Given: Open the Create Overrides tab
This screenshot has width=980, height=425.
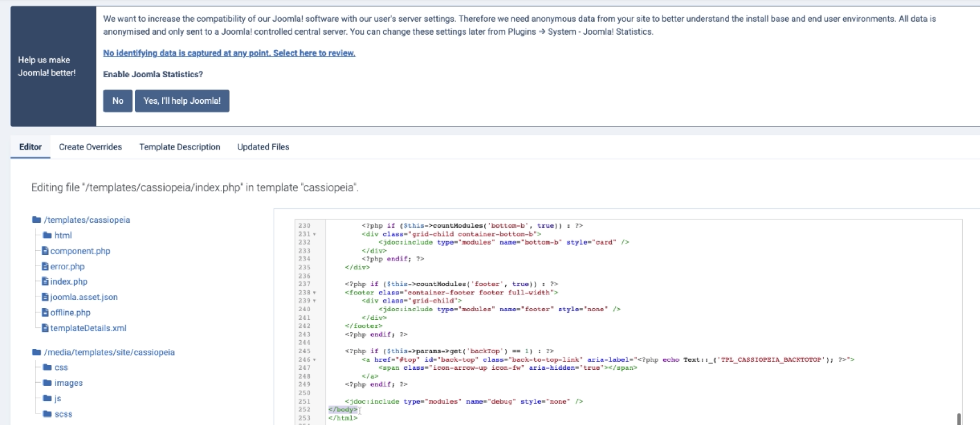Looking at the screenshot, I should coord(90,147).
